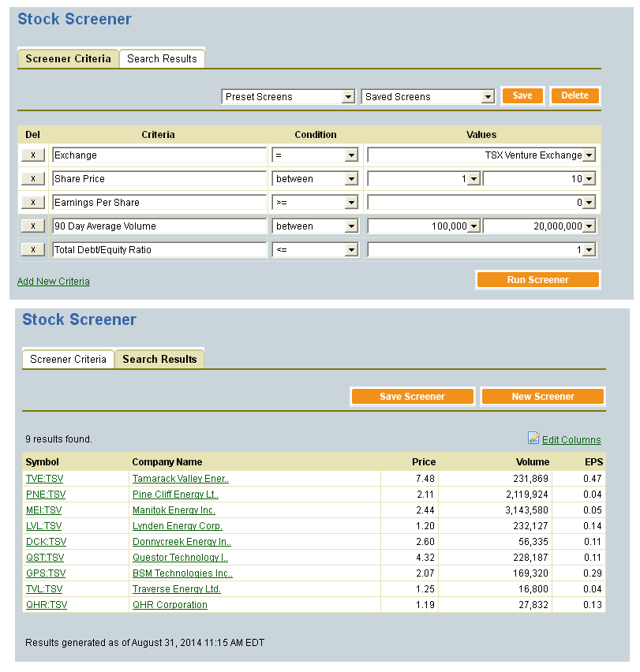Viewport: 640px width, 672px height.
Task: Click the Edit Columns pencil icon
Action: (533, 438)
